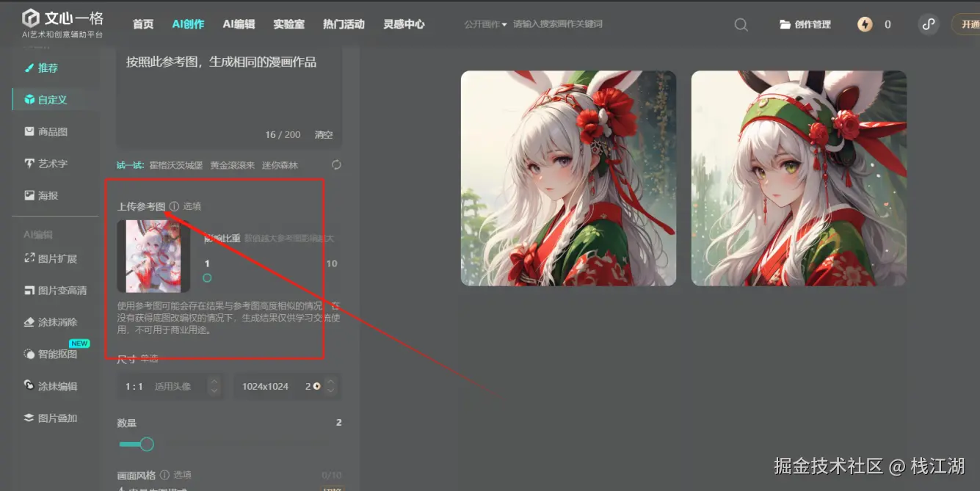
Task: Open 海报 in the sidebar
Action: 42,195
